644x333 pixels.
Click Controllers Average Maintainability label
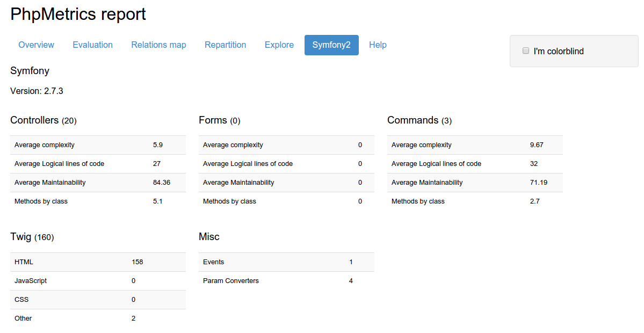pyautogui.click(x=50, y=183)
